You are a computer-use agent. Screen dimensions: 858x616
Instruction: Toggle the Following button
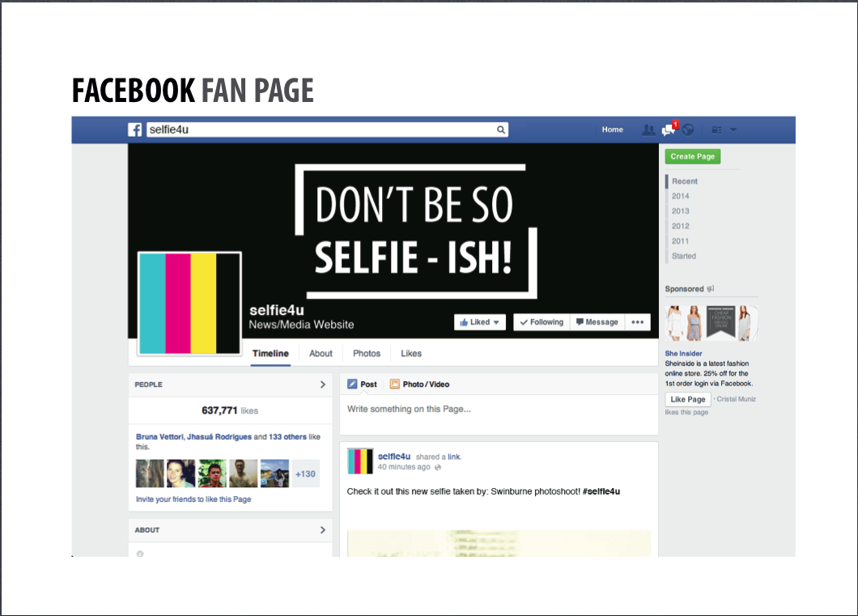coord(542,322)
